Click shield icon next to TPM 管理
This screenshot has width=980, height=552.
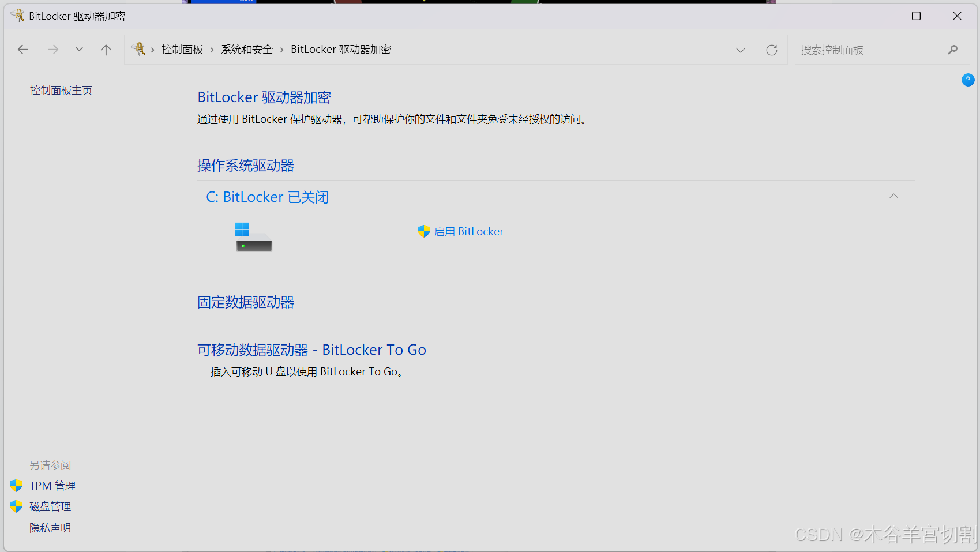16,486
